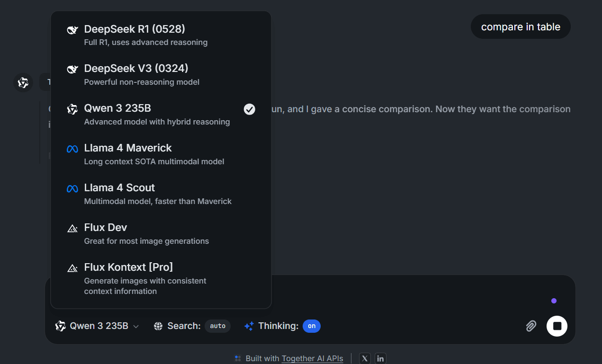Click 'Multimodal model, faster than Maverick' text
This screenshot has height=364, width=602.
158,202
